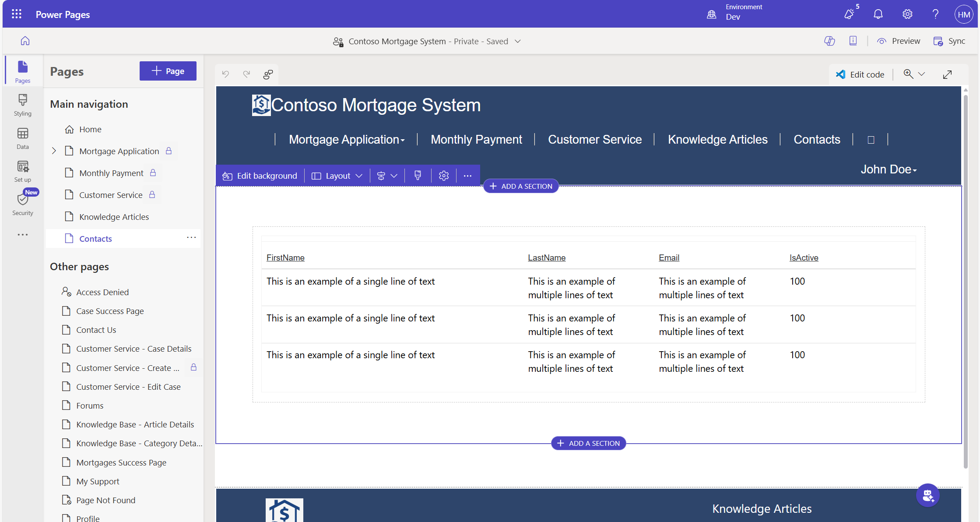980x522 pixels.
Task: Select the Knowledge Articles page in navigation
Action: (114, 217)
